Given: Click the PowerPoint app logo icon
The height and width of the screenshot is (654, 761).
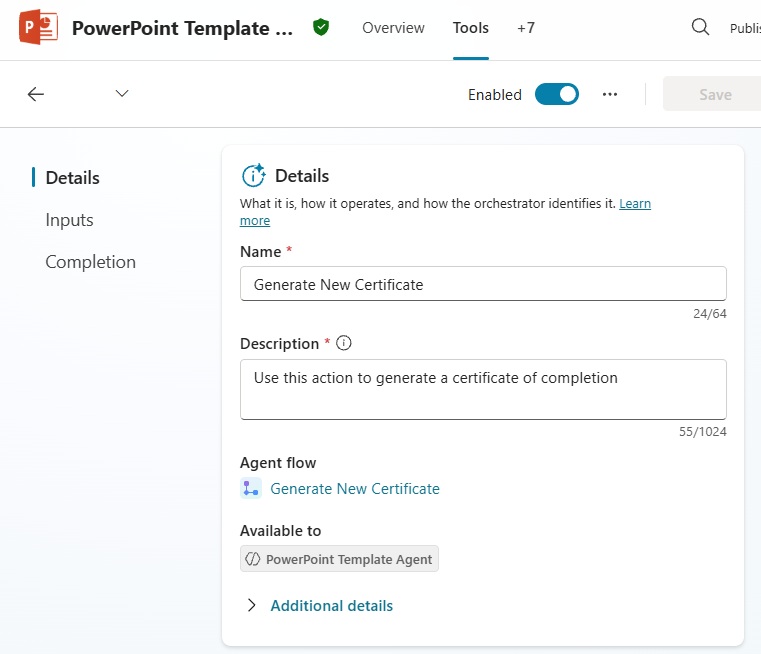Looking at the screenshot, I should 38,28.
